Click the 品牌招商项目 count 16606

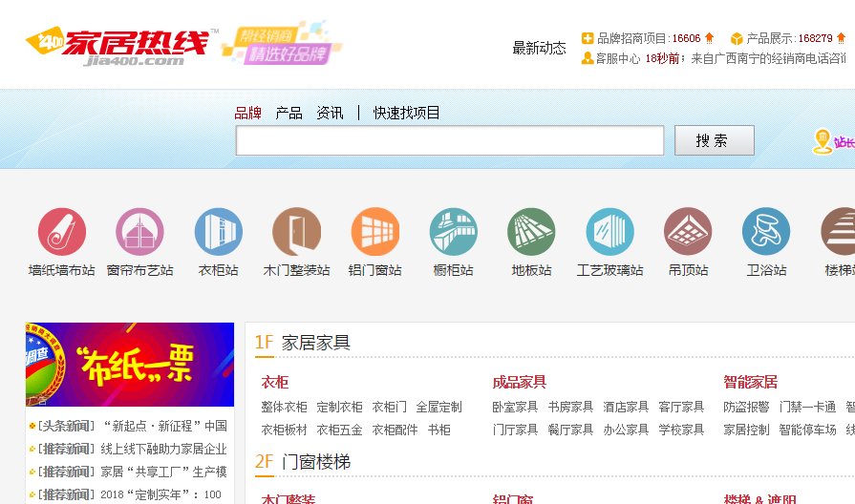(686, 38)
